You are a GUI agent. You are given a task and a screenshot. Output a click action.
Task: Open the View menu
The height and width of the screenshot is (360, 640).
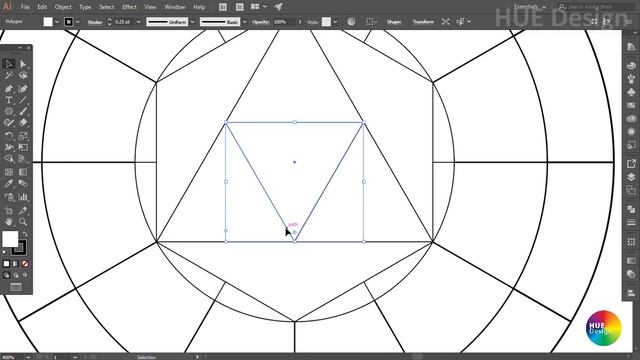(150, 7)
